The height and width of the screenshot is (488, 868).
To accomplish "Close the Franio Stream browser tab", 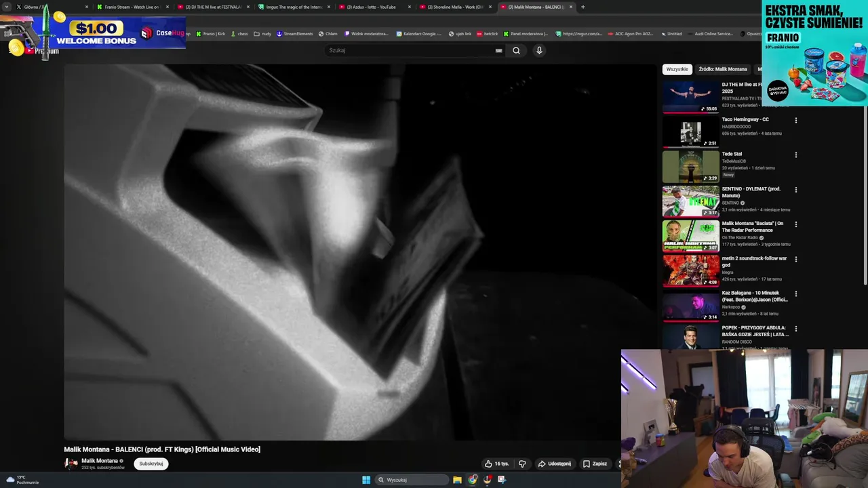I will 167,7.
